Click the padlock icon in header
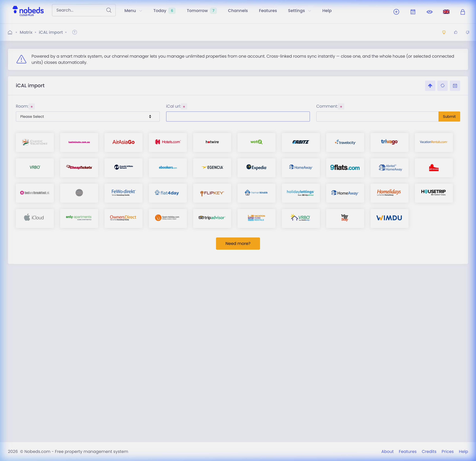 coord(463,12)
